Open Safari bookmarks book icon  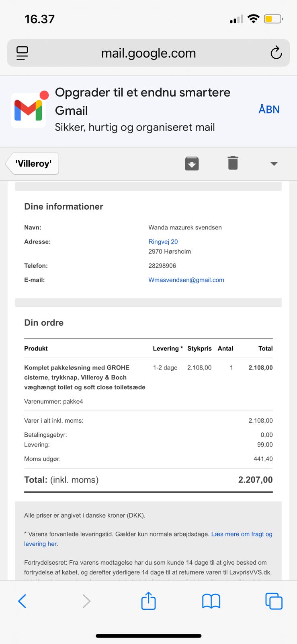[x=211, y=601]
